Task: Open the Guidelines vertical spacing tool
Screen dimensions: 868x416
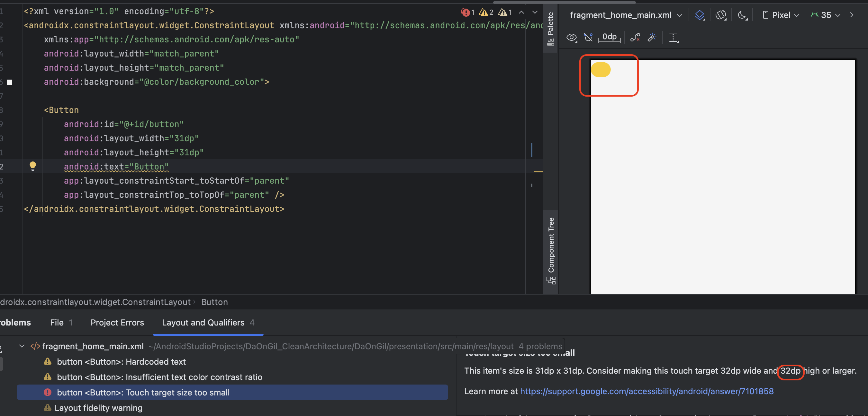Action: coord(674,37)
